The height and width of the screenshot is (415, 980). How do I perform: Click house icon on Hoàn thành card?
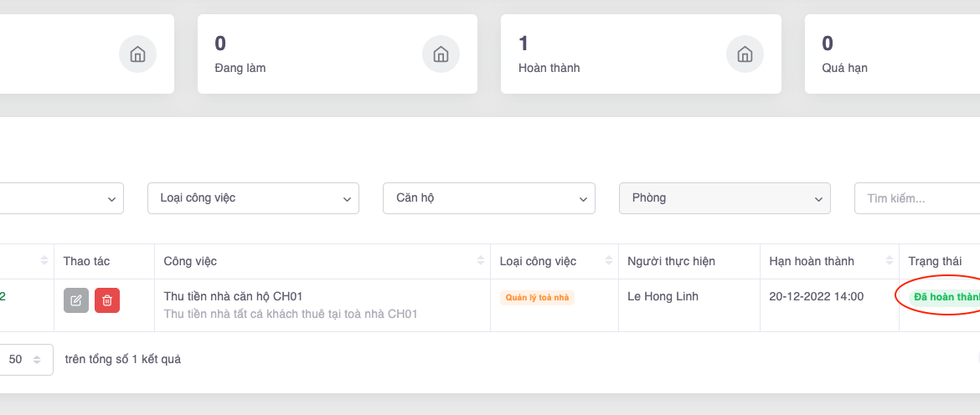coord(744,54)
